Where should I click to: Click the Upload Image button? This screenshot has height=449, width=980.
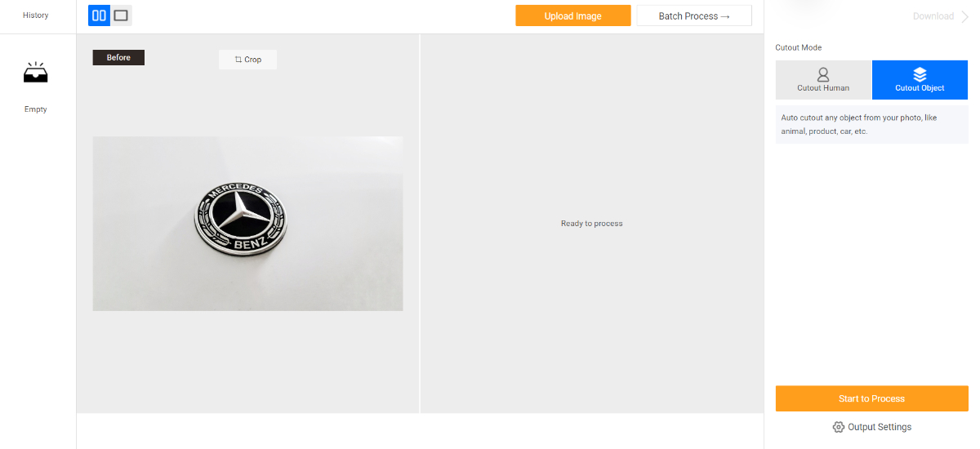573,16
